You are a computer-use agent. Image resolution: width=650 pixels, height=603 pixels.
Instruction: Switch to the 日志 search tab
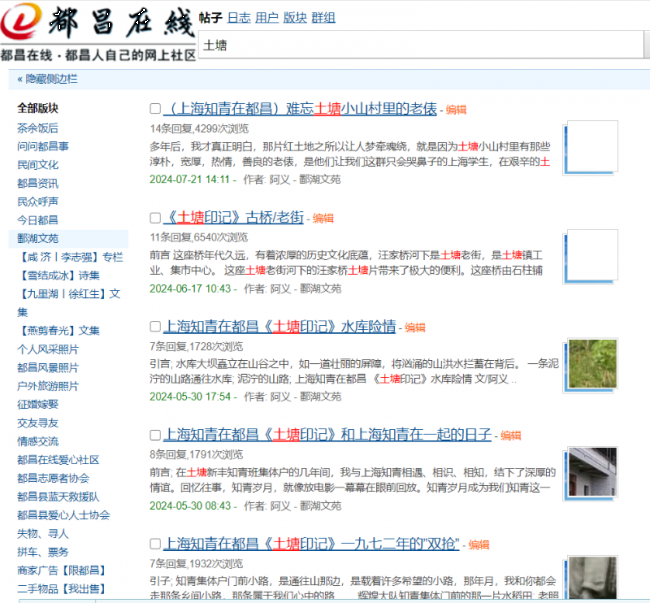[x=239, y=18]
